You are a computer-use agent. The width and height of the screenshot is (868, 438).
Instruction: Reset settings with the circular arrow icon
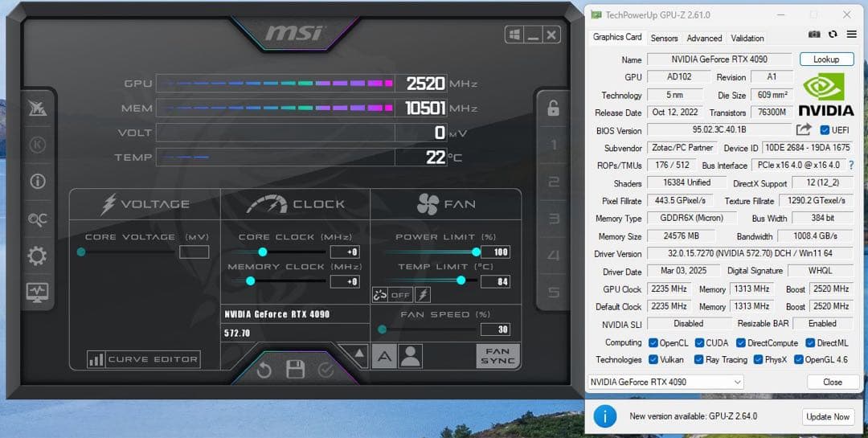tap(264, 370)
